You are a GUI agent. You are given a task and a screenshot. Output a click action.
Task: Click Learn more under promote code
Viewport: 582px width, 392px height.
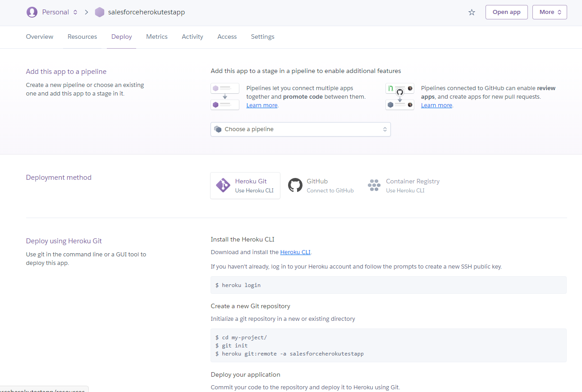pyautogui.click(x=262, y=105)
